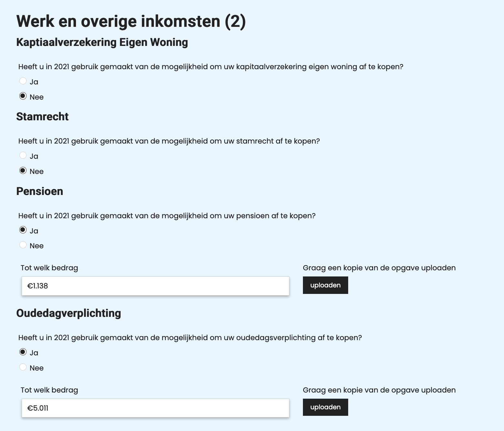Image resolution: width=504 pixels, height=431 pixels.
Task: Click the "Werk en overige inkomsten (2)" title
Action: click(x=131, y=21)
